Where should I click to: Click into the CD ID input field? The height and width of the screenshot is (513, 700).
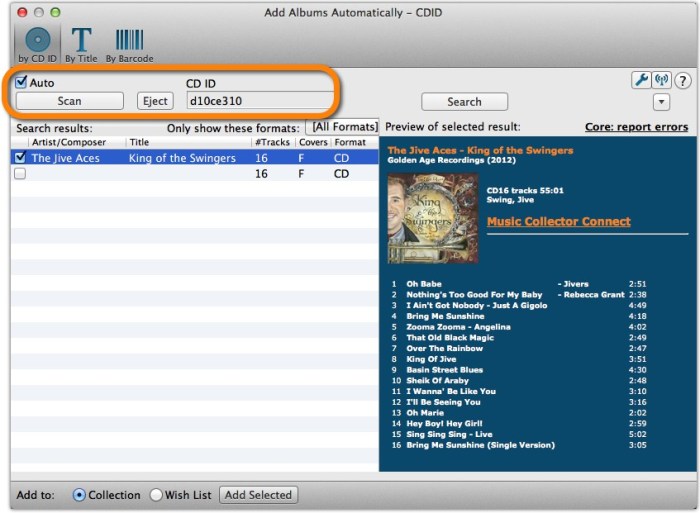pos(260,101)
